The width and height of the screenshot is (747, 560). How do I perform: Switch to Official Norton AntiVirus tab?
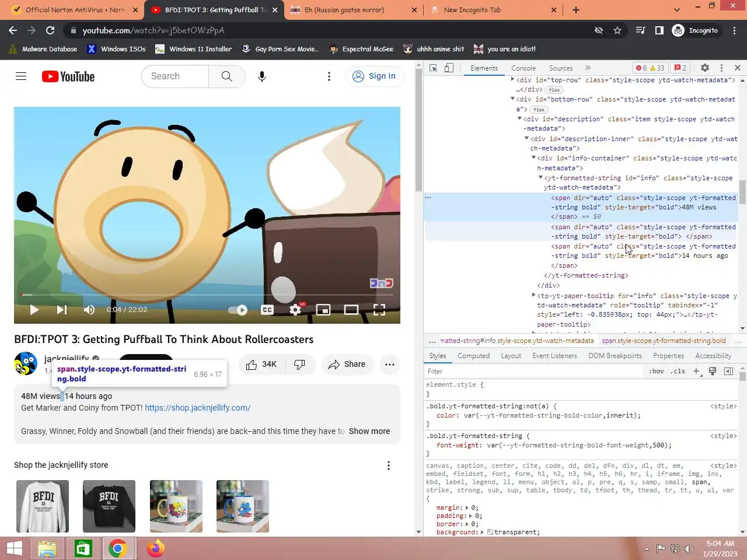(75, 10)
